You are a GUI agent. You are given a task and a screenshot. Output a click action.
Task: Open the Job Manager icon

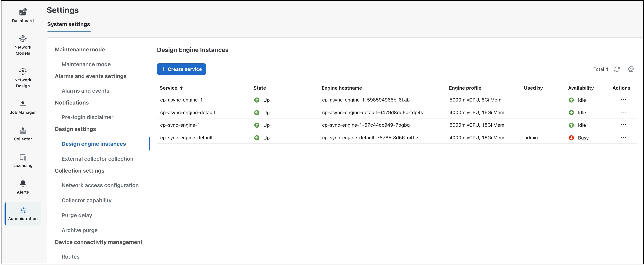coord(23,107)
